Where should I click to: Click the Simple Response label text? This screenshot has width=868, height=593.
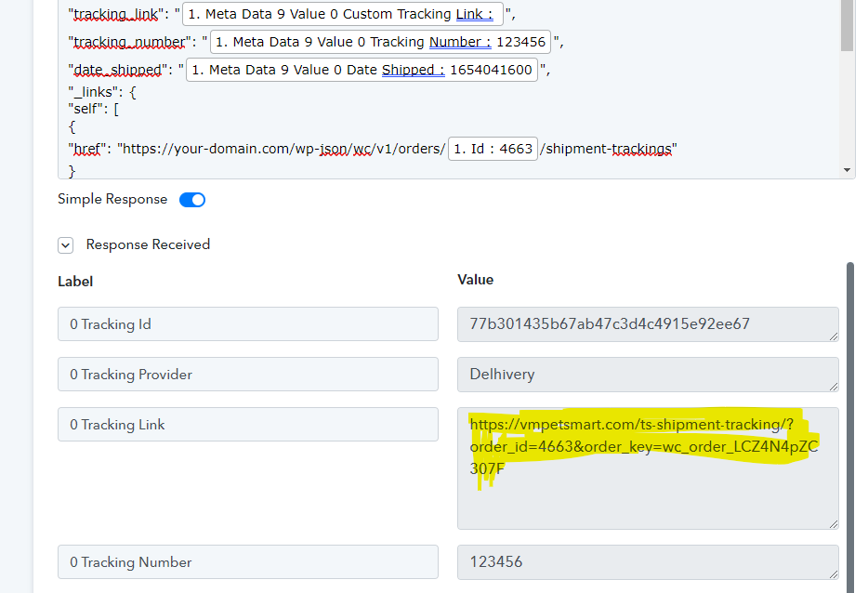(112, 199)
